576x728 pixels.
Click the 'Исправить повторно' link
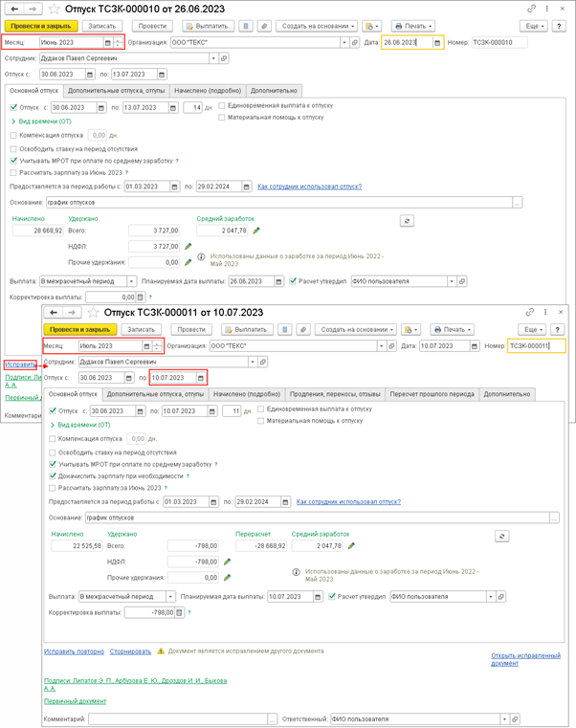(x=74, y=651)
